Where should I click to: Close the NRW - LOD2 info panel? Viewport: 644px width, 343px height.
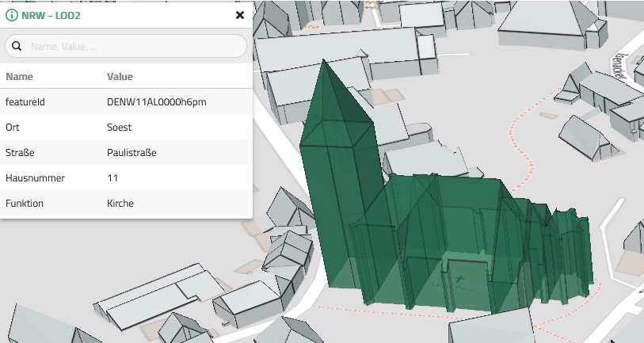[240, 15]
